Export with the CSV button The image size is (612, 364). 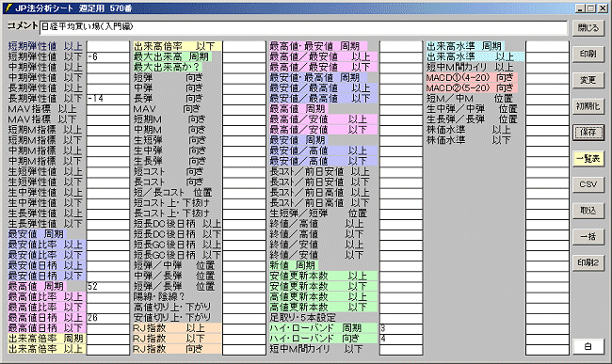588,184
